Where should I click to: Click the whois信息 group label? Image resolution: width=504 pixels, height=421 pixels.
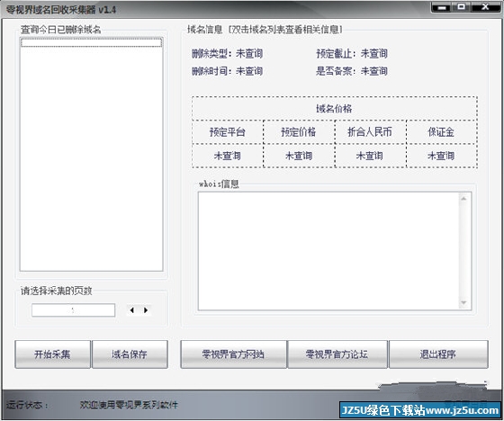[219, 184]
